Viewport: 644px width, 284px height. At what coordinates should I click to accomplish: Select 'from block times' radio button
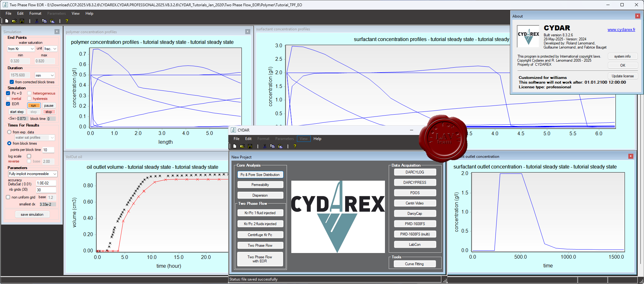click(x=9, y=143)
